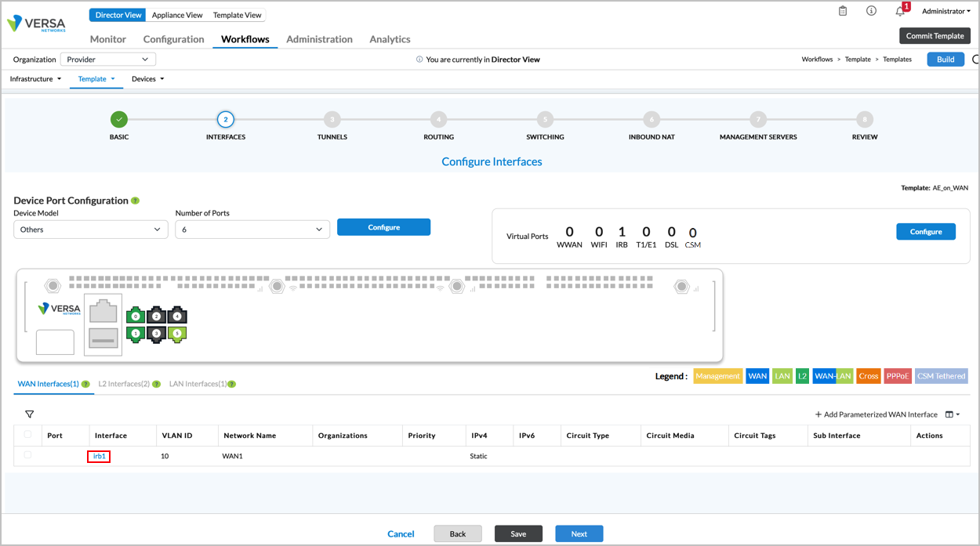Toggle the select-all checkbox in table header
Screen dimensions: 980x546
point(27,435)
